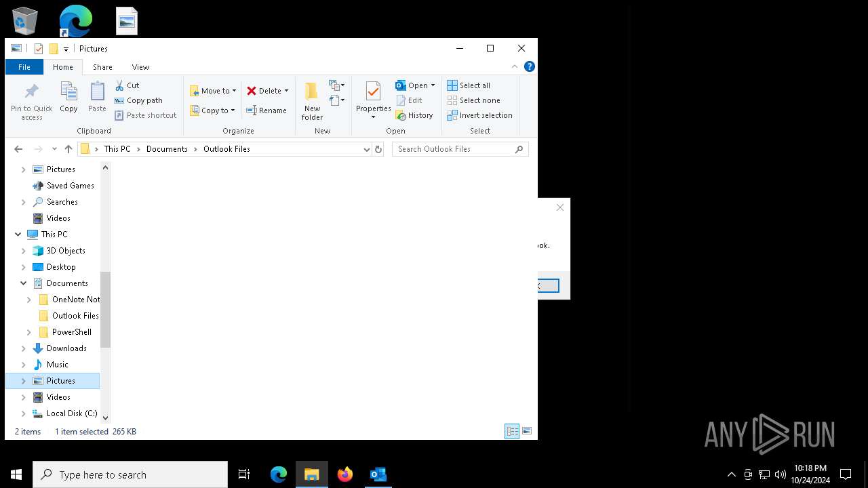This screenshot has height=488, width=868.
Task: Choose Paste shortcut in ribbon
Action: 146,115
